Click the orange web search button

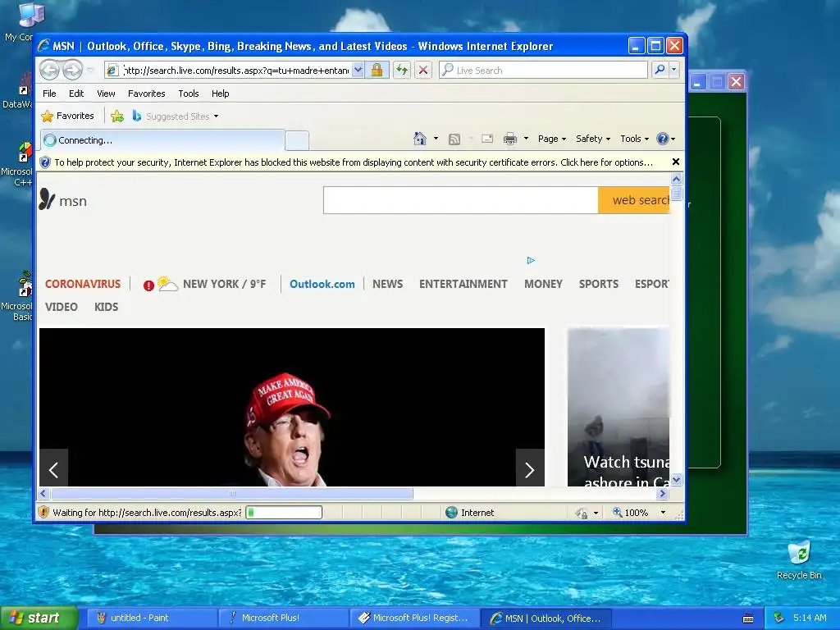click(x=634, y=200)
